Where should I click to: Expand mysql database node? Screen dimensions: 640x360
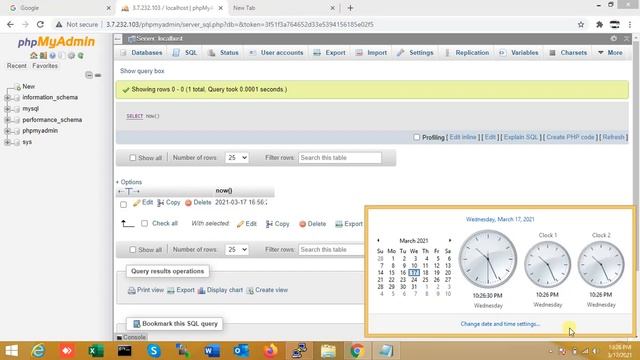[7, 109]
